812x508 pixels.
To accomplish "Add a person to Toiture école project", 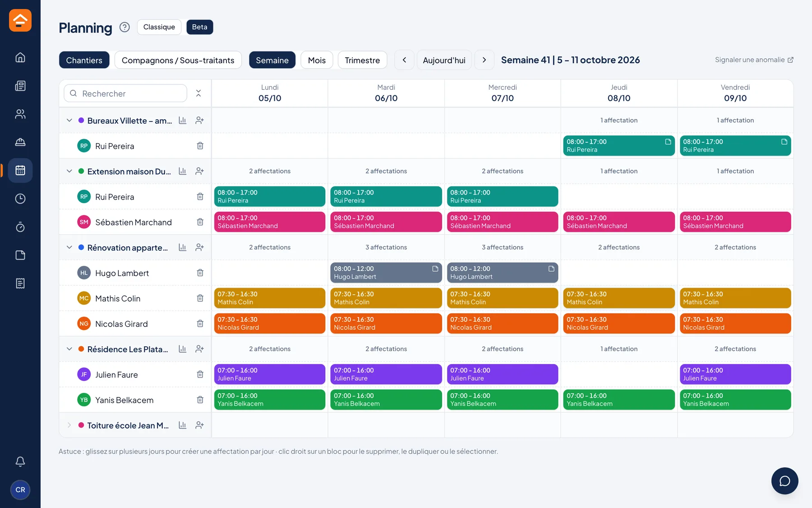I will 199,425.
